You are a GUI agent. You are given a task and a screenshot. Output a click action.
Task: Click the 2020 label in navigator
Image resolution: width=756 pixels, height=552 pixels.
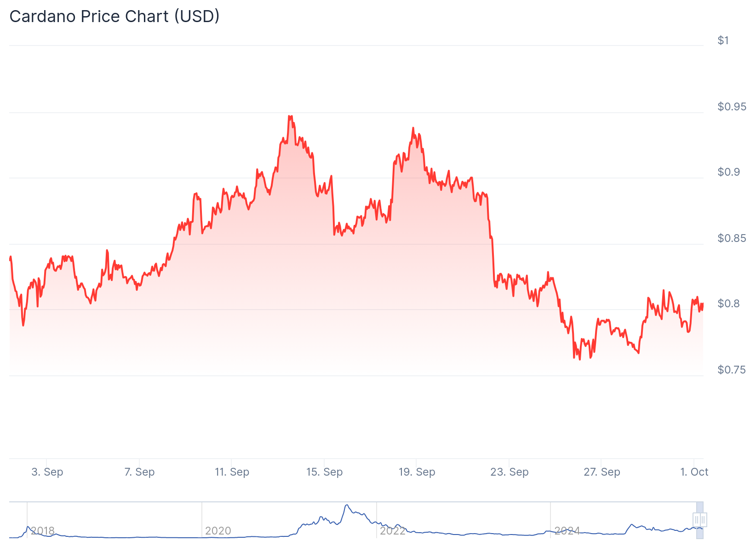tap(218, 531)
